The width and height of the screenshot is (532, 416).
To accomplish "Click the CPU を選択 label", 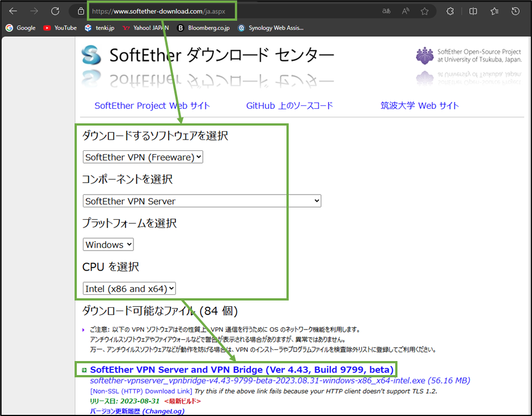I will [x=110, y=267].
